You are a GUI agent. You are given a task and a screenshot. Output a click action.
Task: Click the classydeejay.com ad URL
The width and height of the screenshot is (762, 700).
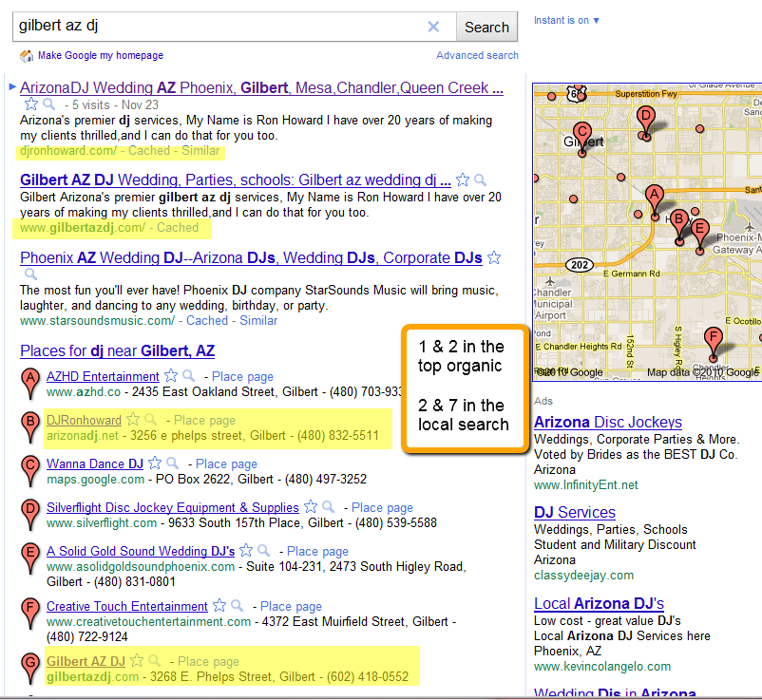583,576
